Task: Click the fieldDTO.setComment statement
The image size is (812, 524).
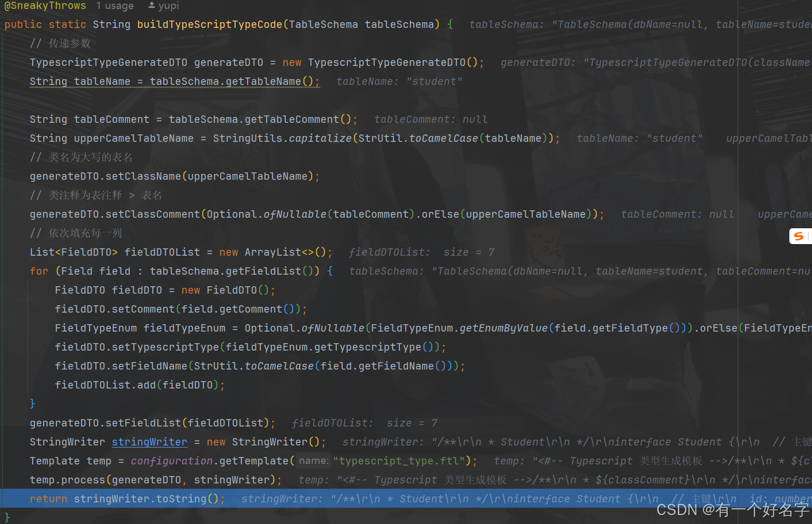Action: coord(181,309)
